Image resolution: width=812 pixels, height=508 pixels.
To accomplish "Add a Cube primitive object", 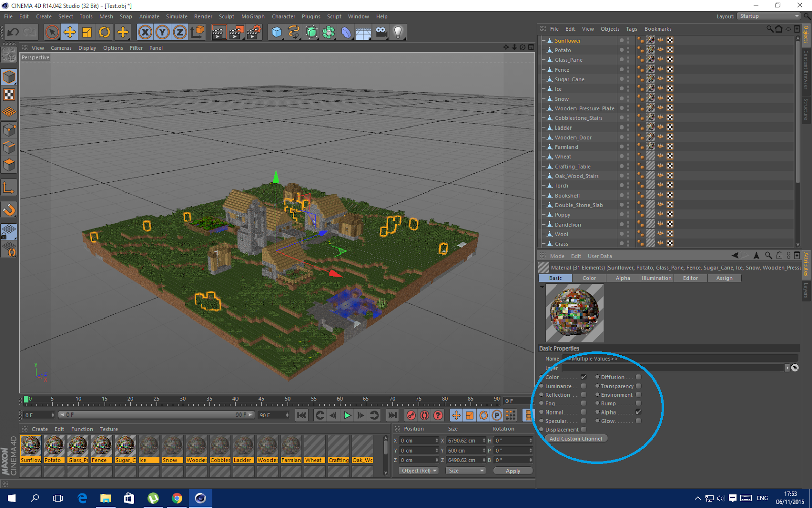I will pos(277,33).
